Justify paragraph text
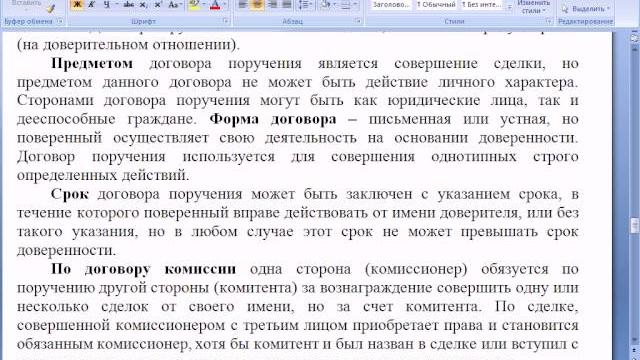The height and width of the screenshot is (360, 640). 287,5
